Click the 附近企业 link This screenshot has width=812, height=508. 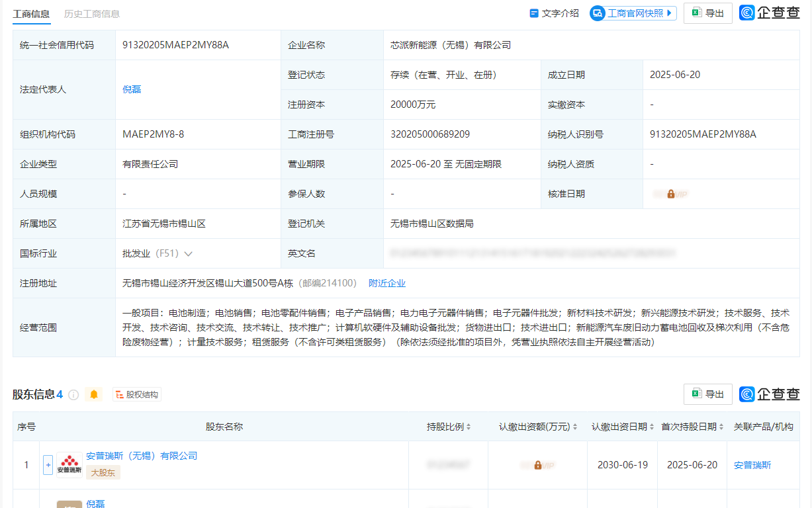(387, 283)
